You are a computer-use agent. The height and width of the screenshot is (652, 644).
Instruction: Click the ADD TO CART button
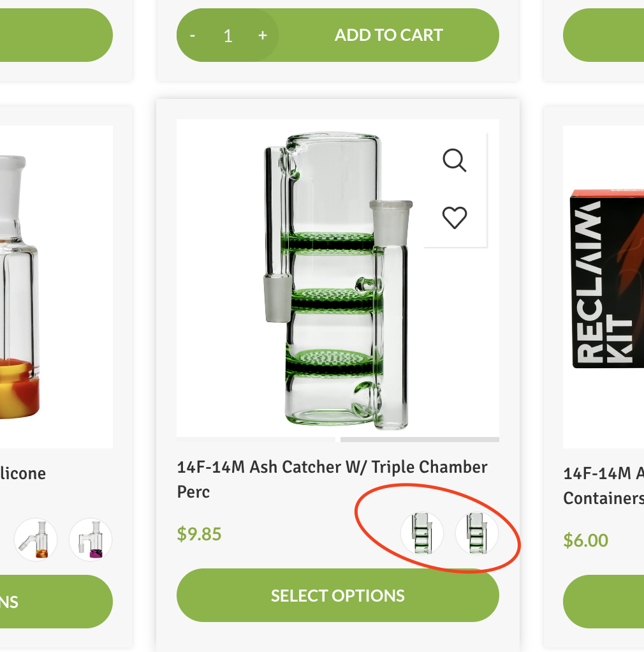click(389, 35)
